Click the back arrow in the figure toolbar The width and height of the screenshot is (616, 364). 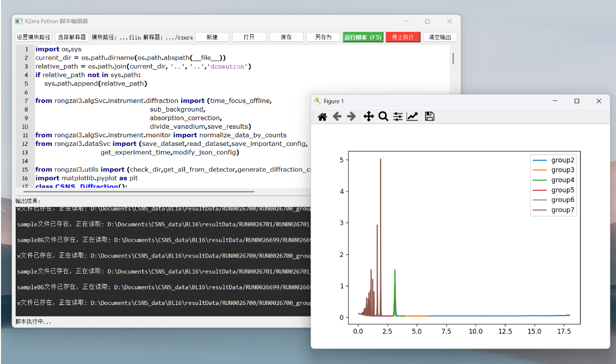337,117
